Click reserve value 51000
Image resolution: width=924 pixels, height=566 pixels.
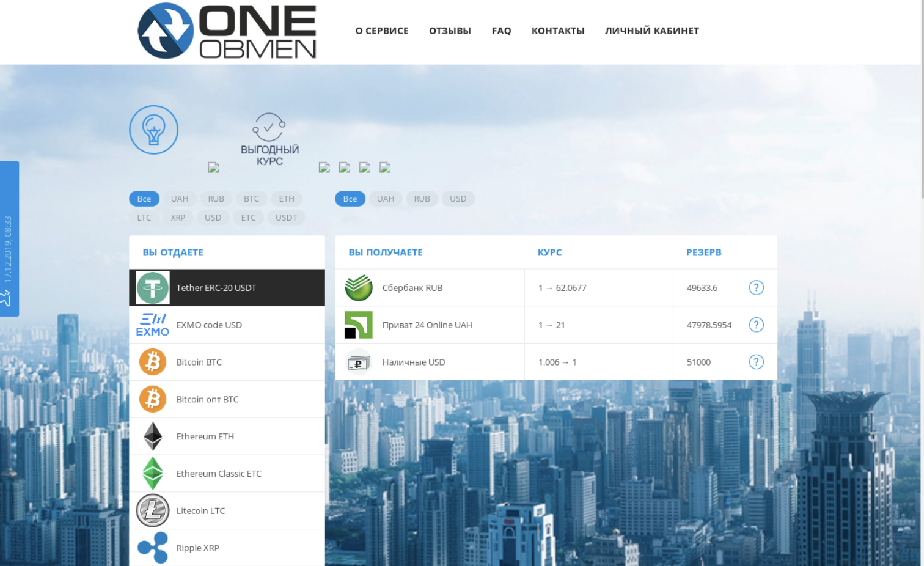(698, 362)
